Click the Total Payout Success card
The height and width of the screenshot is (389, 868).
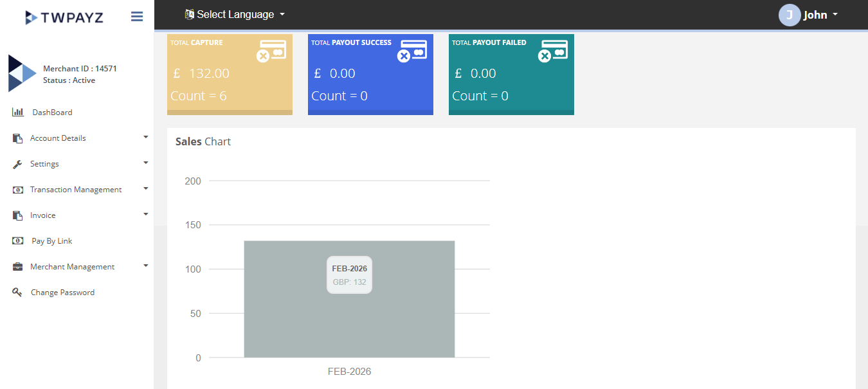coord(370,75)
